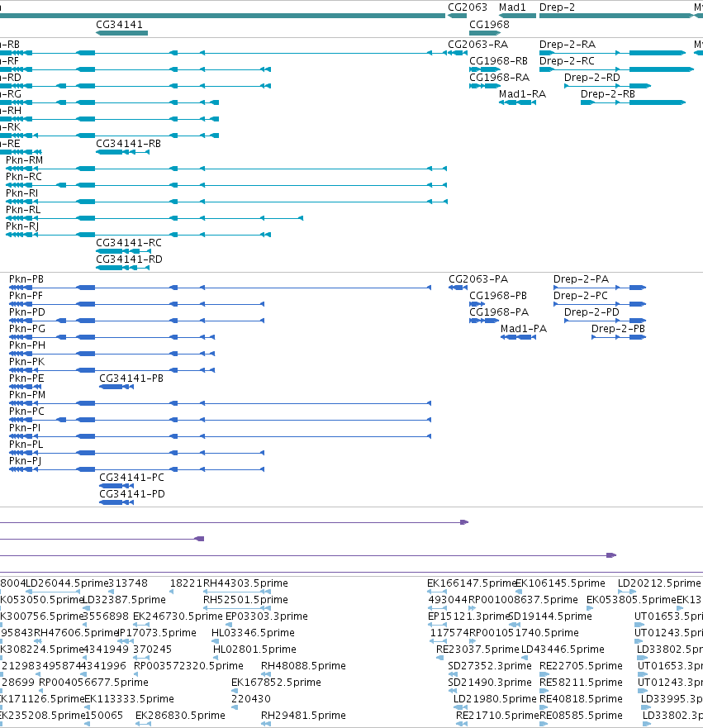The width and height of the screenshot is (703, 728).
Task: Click the LD32387.5prime EST label
Action: pos(124,600)
